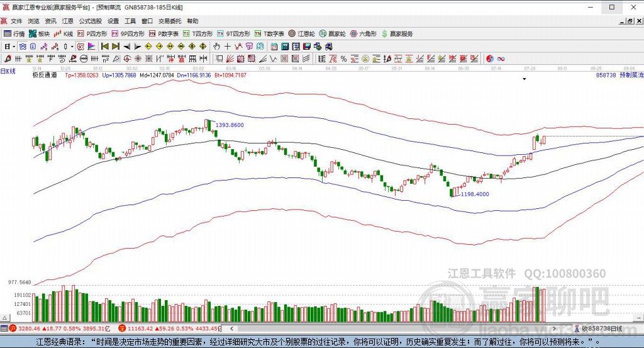Select the n² square tool icon
Viewport: 644px width, 348px height.
coord(106,59)
